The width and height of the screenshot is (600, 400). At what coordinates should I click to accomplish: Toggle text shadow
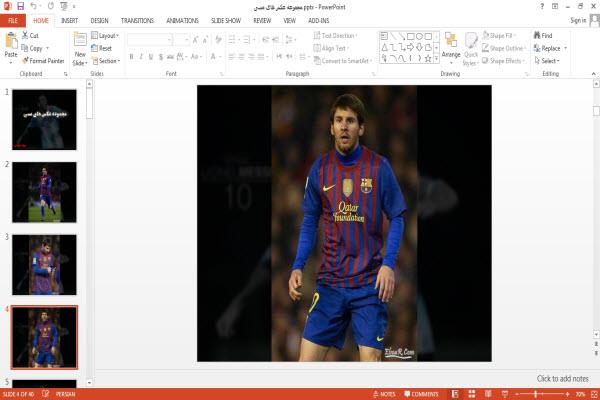[x=161, y=57]
